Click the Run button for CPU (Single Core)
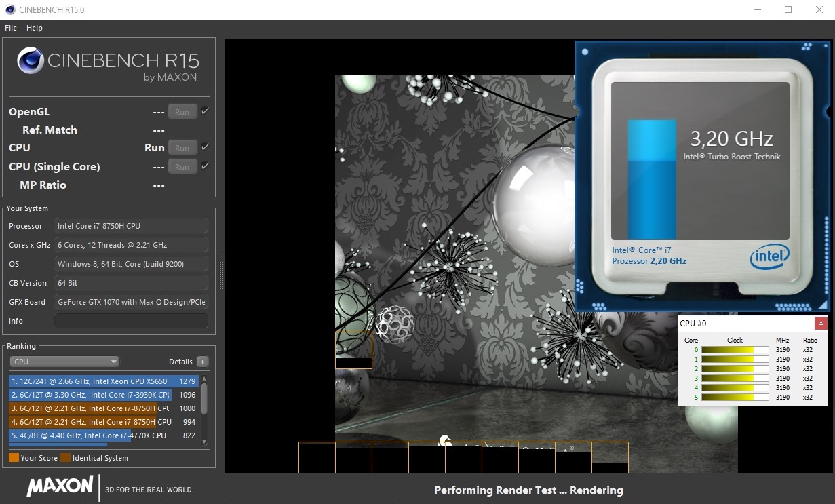Image resolution: width=835 pixels, height=504 pixels. pos(182,166)
